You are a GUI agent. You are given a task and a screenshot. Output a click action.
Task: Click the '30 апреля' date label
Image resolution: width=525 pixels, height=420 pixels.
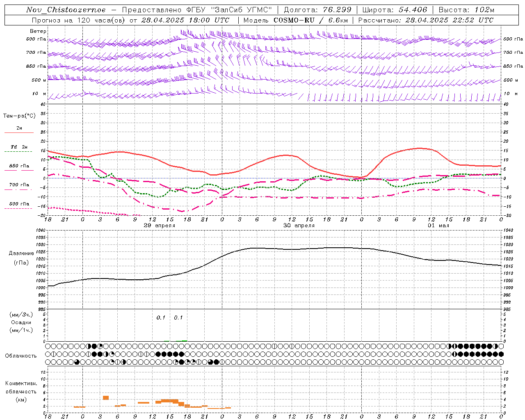coord(299,226)
